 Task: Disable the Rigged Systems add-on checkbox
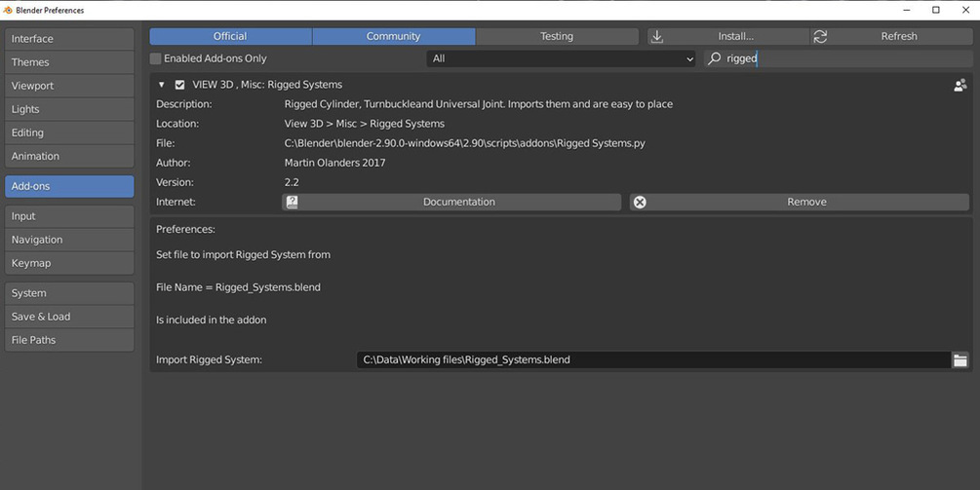click(x=180, y=85)
